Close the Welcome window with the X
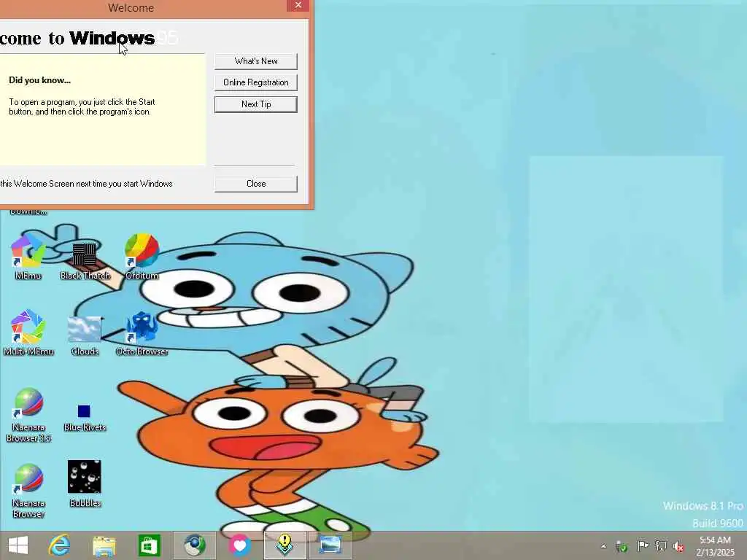 tap(298, 5)
